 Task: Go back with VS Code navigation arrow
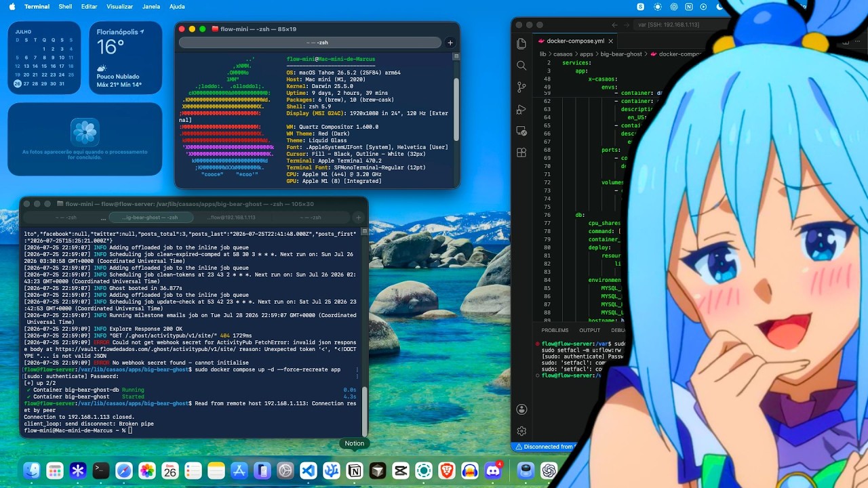click(614, 25)
